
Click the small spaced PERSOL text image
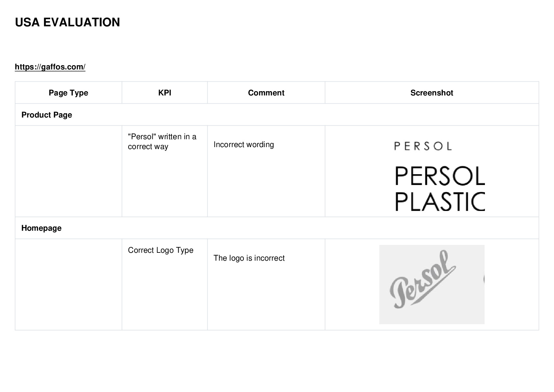pyautogui.click(x=423, y=146)
